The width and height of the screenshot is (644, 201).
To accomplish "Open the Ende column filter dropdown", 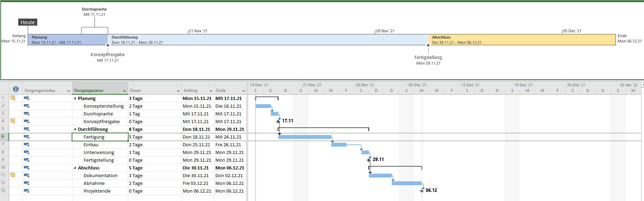I will [243, 91].
